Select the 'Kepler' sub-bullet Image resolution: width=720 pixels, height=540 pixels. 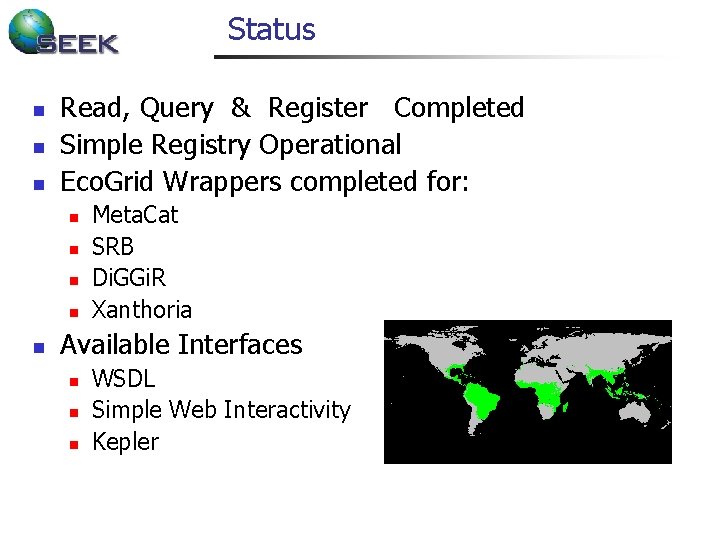click(125, 442)
